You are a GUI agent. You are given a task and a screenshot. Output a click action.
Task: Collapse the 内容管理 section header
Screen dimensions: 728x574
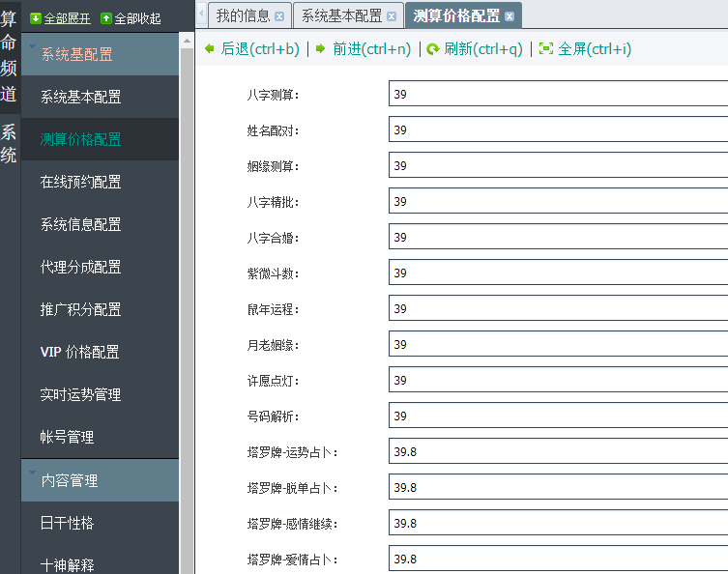[100, 480]
